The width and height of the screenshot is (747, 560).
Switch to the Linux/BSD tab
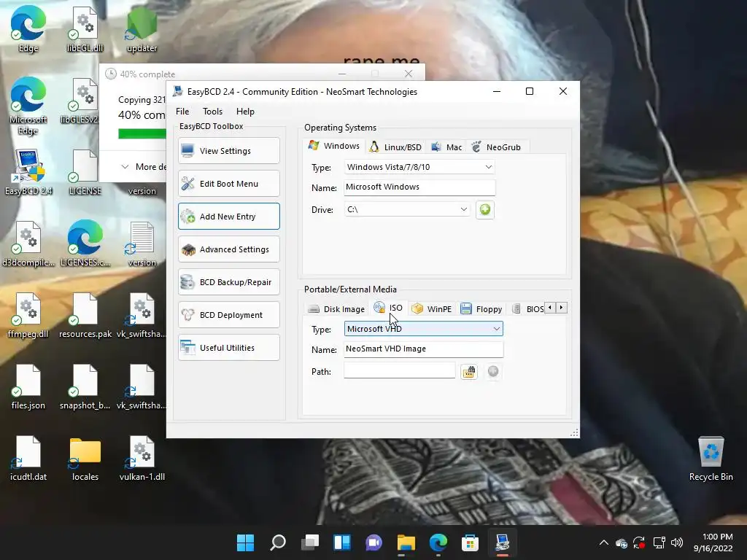[x=395, y=147]
